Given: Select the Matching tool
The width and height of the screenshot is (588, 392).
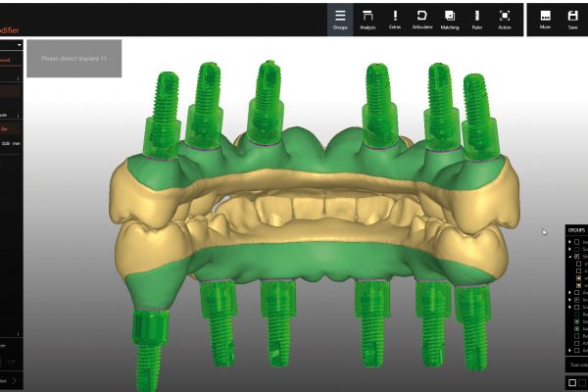Looking at the screenshot, I should pos(450,19).
